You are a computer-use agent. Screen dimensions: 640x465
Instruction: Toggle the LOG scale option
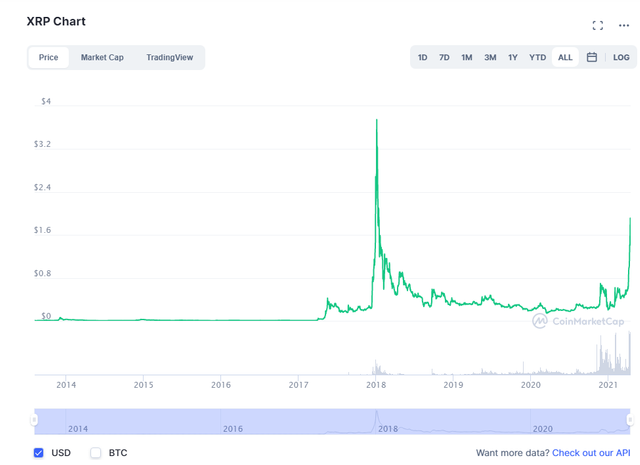click(x=621, y=57)
